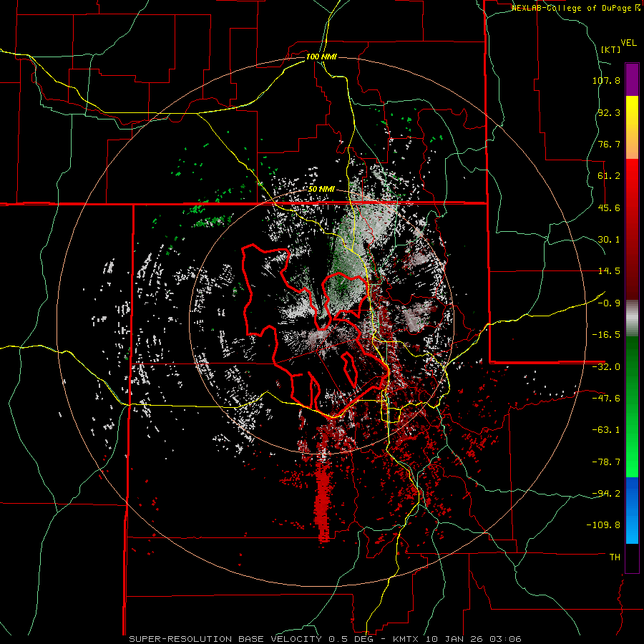Pick the yellow-orange segment of velocity color bar
Image resolution: width=644 pixels, height=644 pixels.
point(632,127)
